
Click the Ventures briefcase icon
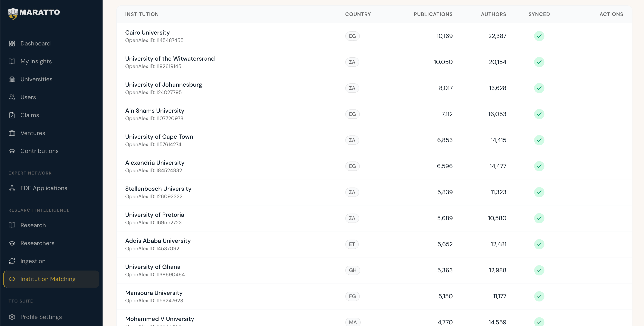tap(12, 133)
